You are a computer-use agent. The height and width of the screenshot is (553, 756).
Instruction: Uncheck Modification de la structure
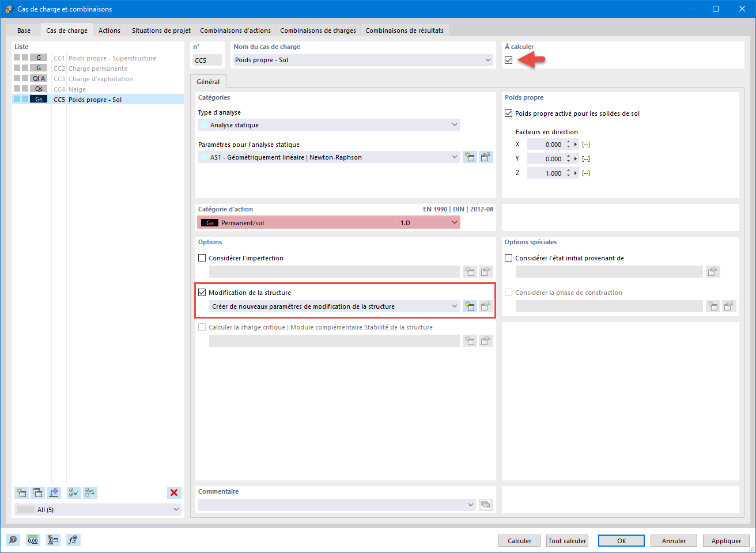coord(202,293)
